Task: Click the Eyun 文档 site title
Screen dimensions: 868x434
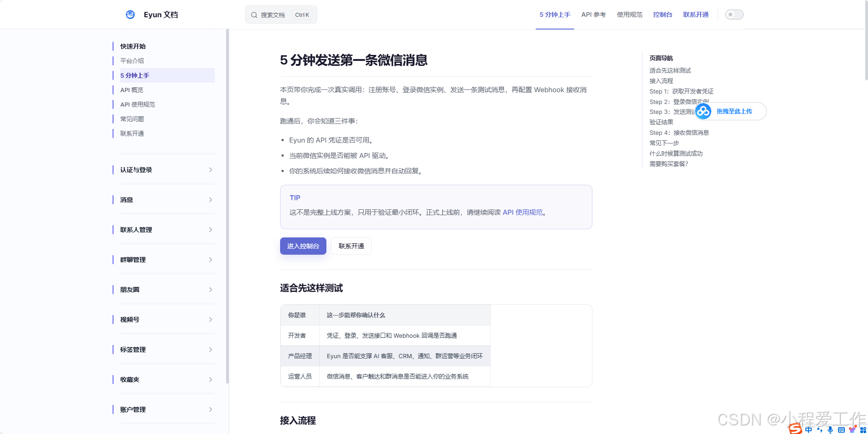Action: (x=161, y=15)
